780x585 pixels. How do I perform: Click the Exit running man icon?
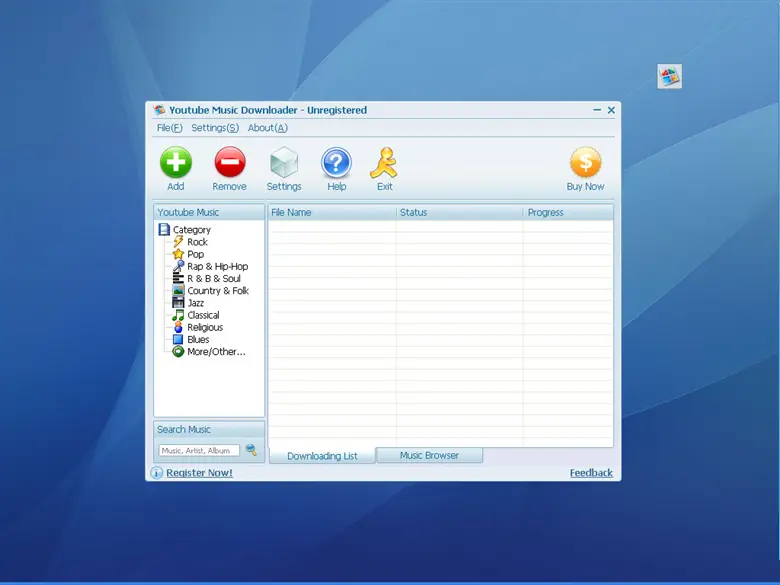click(384, 163)
